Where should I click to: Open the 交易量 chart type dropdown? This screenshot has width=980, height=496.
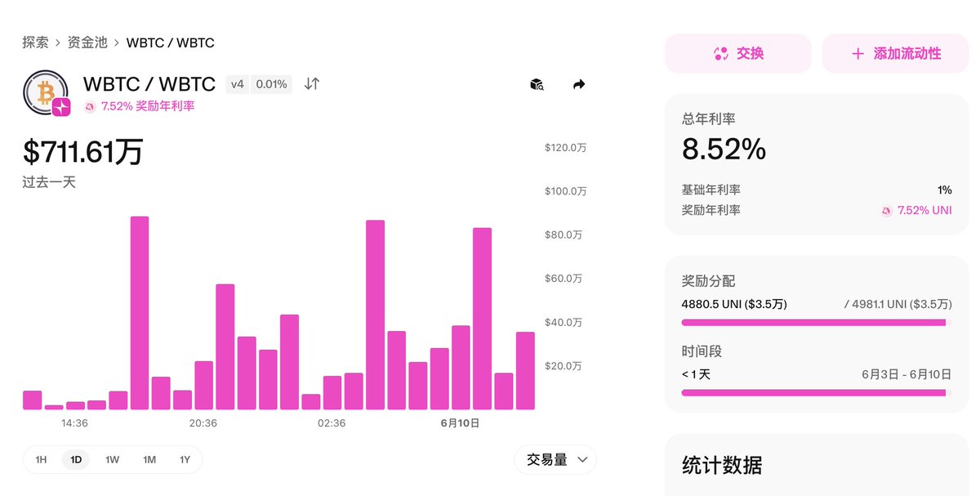[555, 459]
